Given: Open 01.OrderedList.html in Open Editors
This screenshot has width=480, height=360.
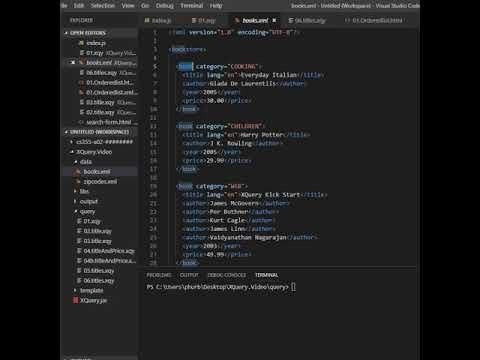Looking at the screenshot, I should point(109,82).
